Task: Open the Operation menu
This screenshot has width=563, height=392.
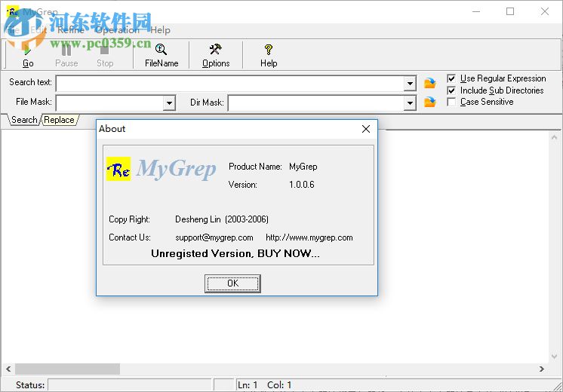Action: (117, 30)
